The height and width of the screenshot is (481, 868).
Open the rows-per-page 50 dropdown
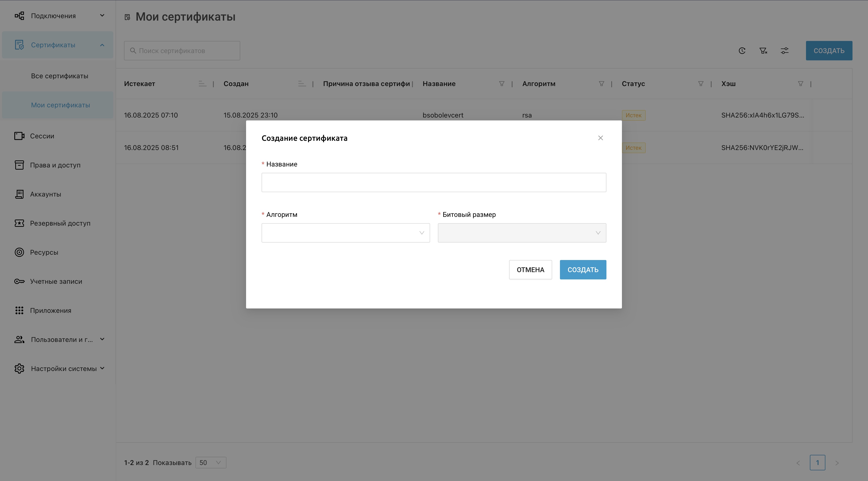click(x=211, y=462)
